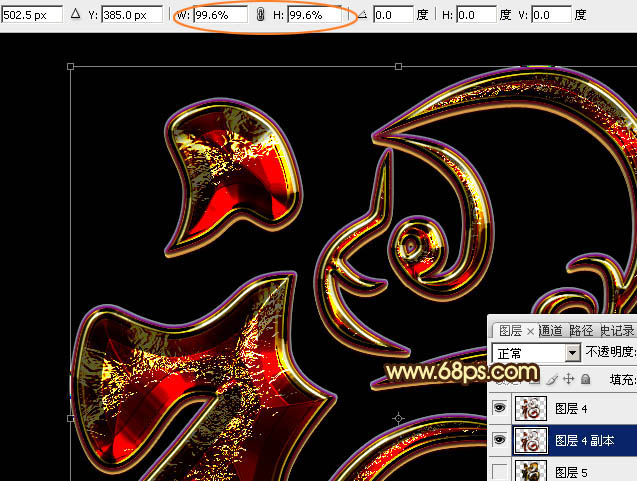This screenshot has width=637, height=481.
Task: Switch to the 路径 tab
Action: [x=581, y=331]
